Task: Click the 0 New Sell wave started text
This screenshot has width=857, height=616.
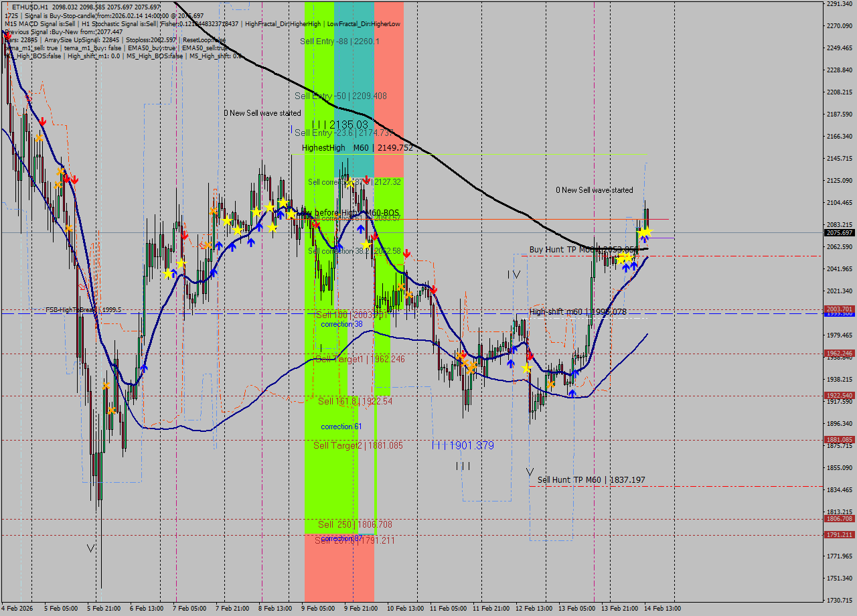Action: pyautogui.click(x=261, y=113)
